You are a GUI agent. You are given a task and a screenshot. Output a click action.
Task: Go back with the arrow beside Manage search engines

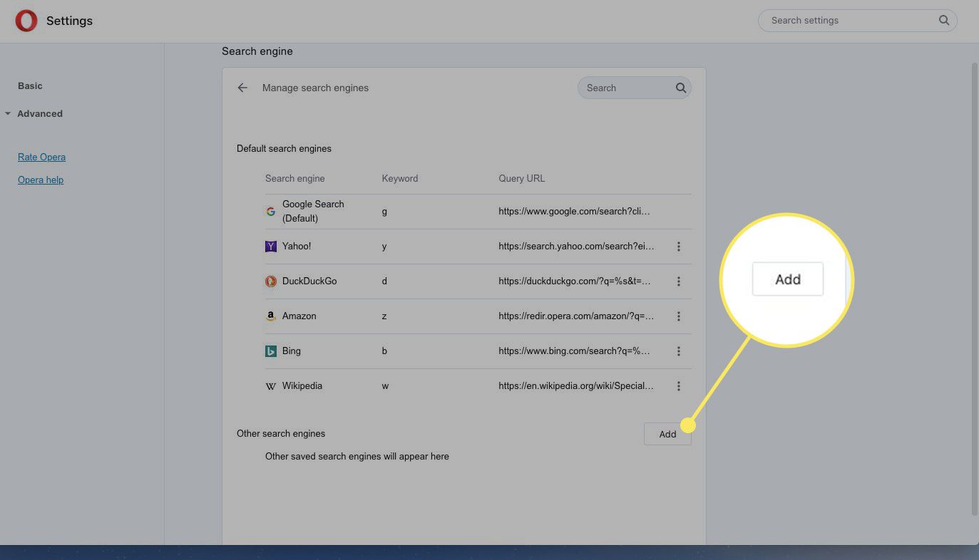coord(242,88)
